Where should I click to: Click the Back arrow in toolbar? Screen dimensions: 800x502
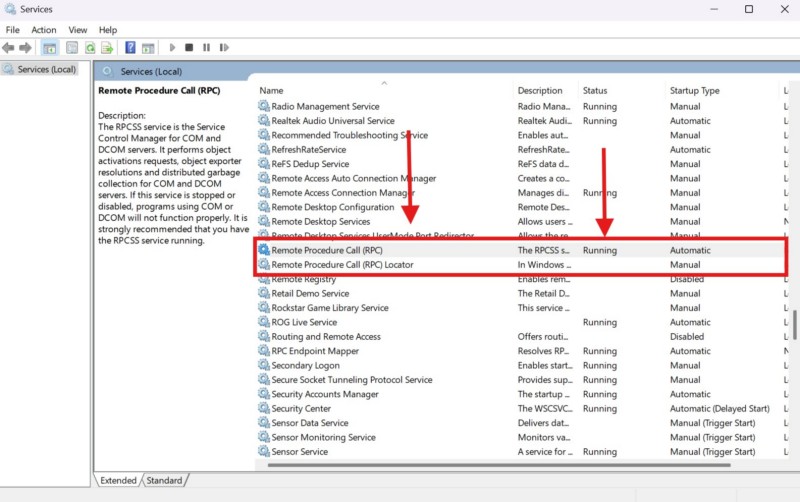point(9,47)
